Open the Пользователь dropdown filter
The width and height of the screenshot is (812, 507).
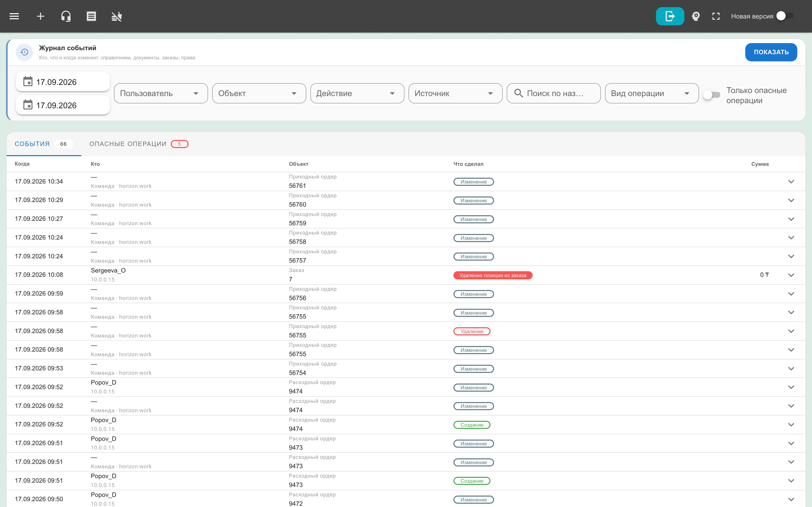[x=161, y=93]
